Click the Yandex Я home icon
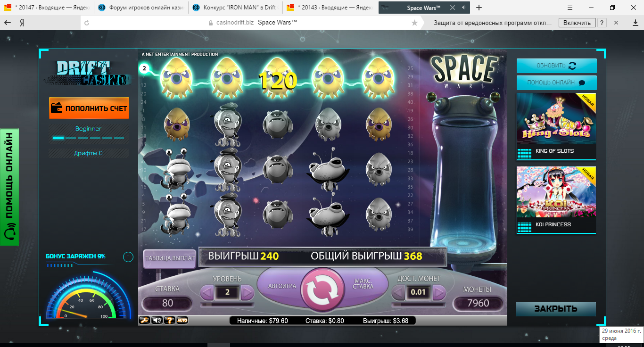This screenshot has width=644, height=347. (22, 23)
